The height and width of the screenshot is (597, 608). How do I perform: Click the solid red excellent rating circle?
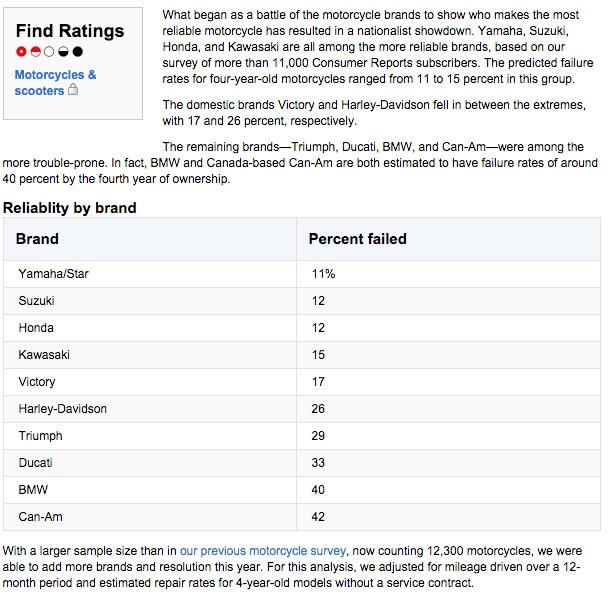pyautogui.click(x=22, y=52)
